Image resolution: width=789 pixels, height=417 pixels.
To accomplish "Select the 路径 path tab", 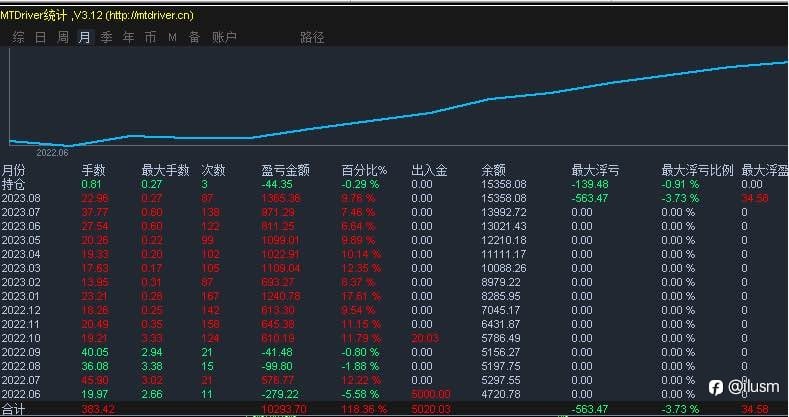I will tap(312, 38).
